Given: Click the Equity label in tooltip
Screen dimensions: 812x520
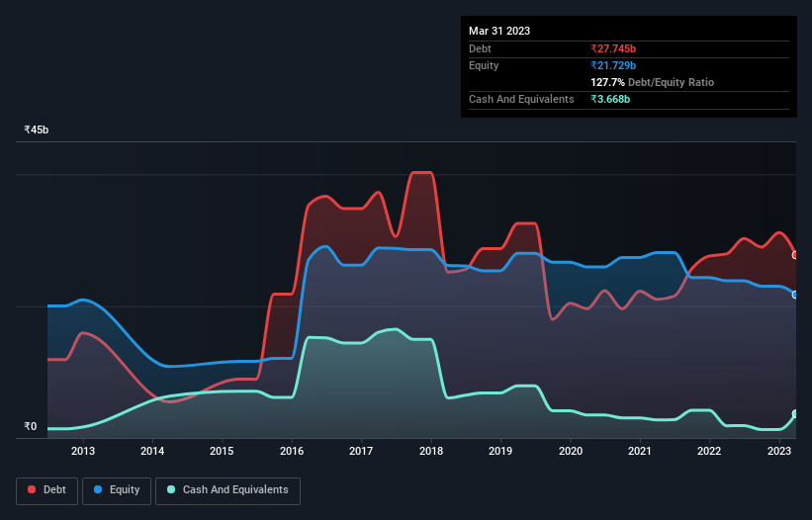Looking at the screenshot, I should point(484,65).
